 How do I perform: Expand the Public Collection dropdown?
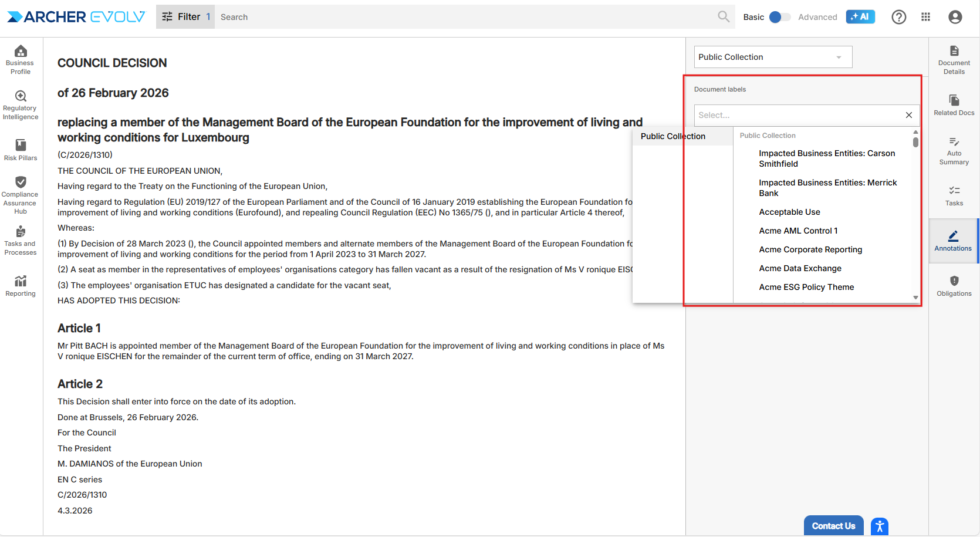(772, 57)
